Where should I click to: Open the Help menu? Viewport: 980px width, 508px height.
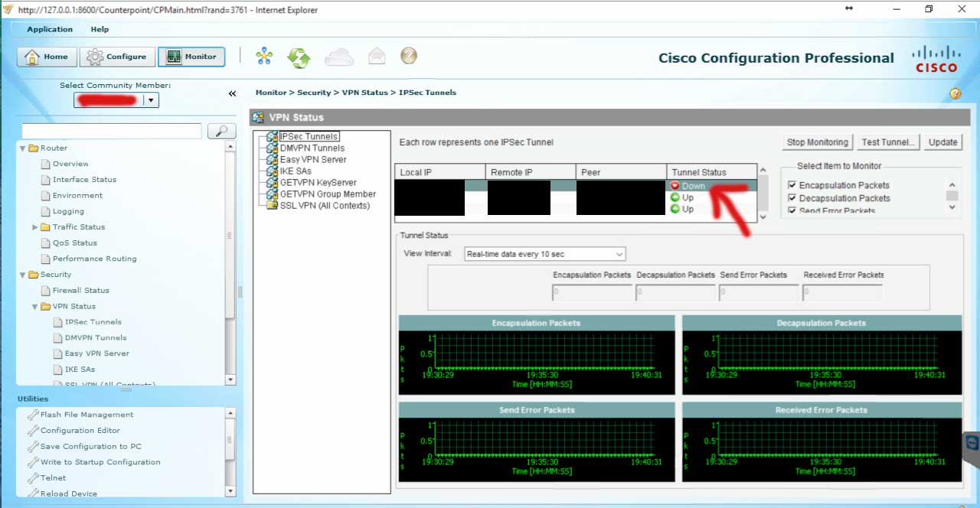click(x=100, y=29)
